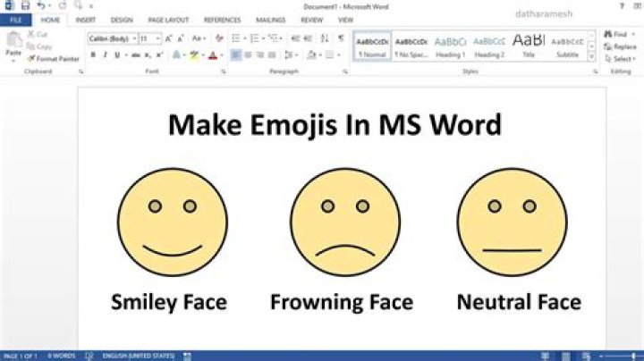Click the neutral face shape
The image size is (644, 361).
513,222
